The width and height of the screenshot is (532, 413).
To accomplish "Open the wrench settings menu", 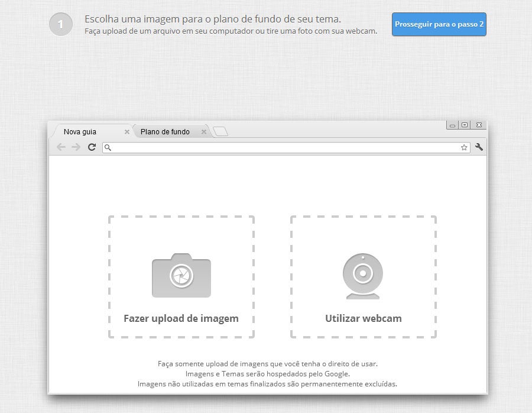I will click(479, 147).
